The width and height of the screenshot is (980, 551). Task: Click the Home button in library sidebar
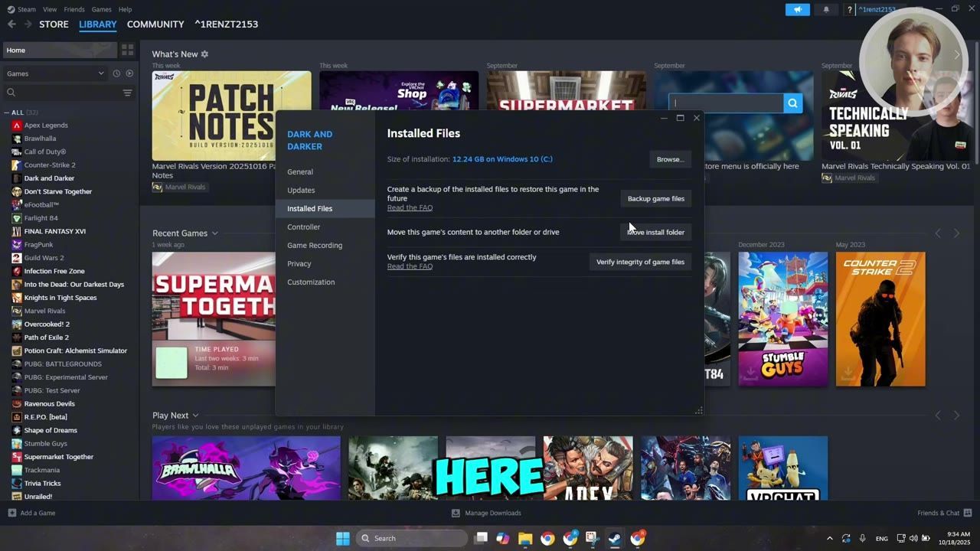(x=60, y=51)
